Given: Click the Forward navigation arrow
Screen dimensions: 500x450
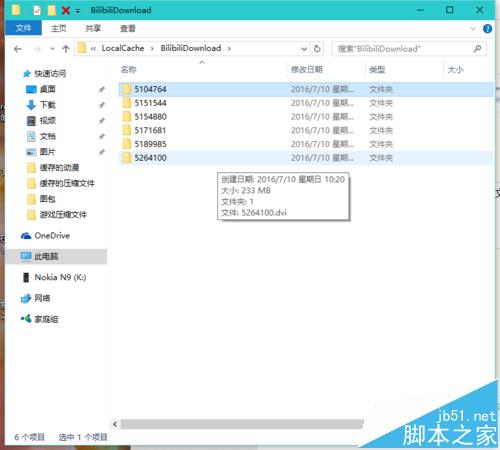Looking at the screenshot, I should pyautogui.click(x=37, y=49).
